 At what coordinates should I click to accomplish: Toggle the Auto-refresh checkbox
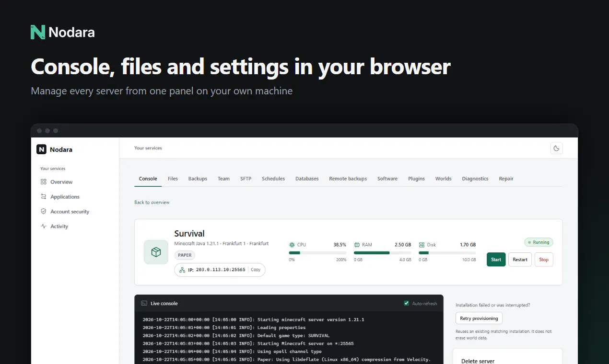407,303
